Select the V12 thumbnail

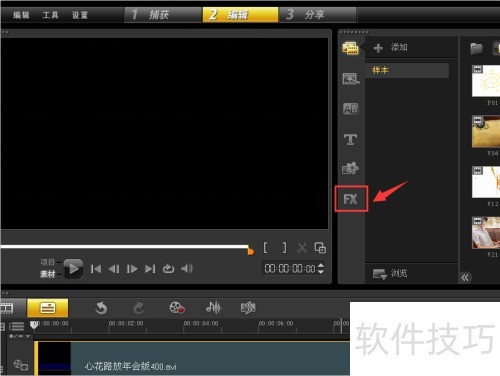tap(486, 182)
